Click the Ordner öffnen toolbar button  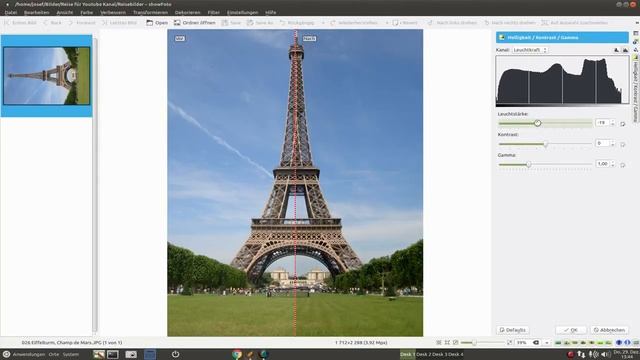[x=195, y=23]
